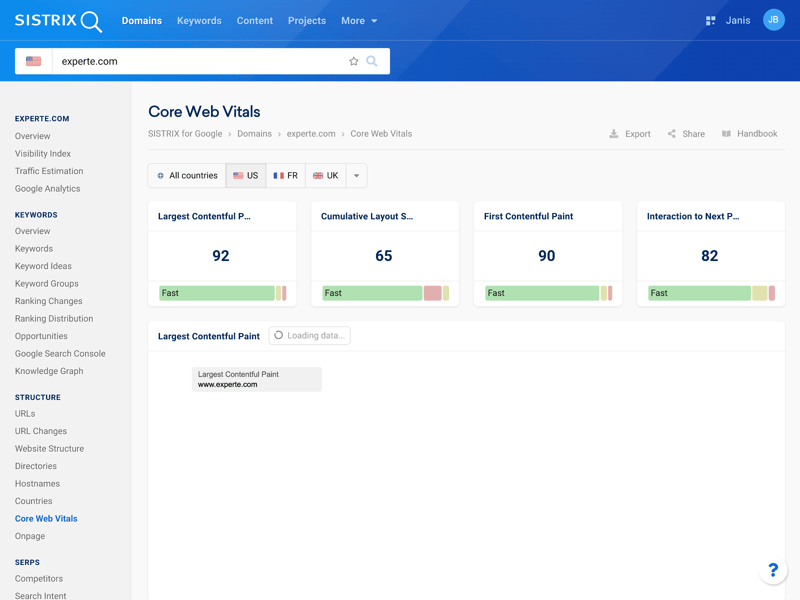Screen dimensions: 800x600
Task: Click the US flag country selector in search bar
Action: pos(34,61)
